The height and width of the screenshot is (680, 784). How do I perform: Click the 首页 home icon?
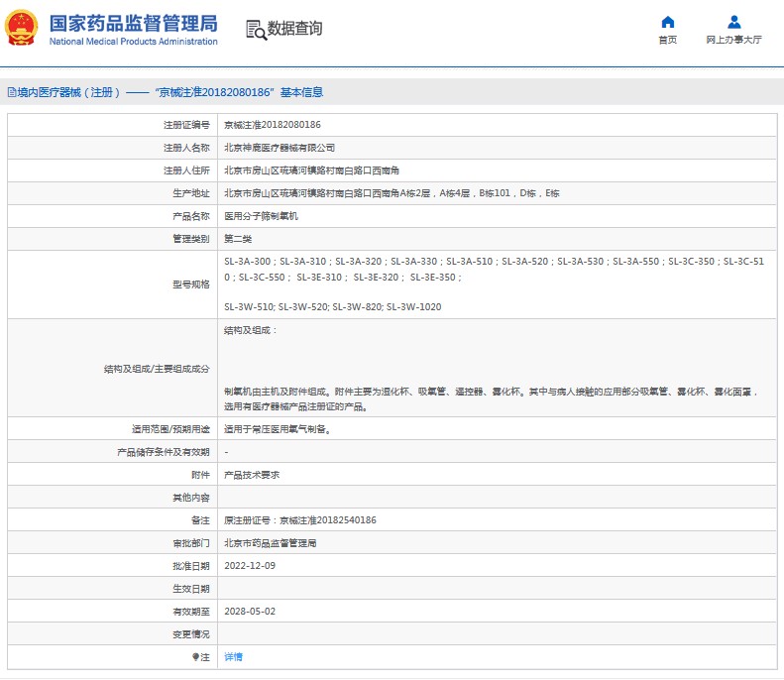click(x=668, y=23)
